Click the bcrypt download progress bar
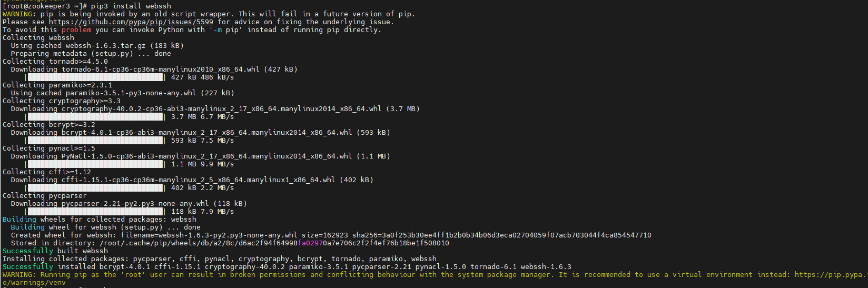 (x=95, y=141)
